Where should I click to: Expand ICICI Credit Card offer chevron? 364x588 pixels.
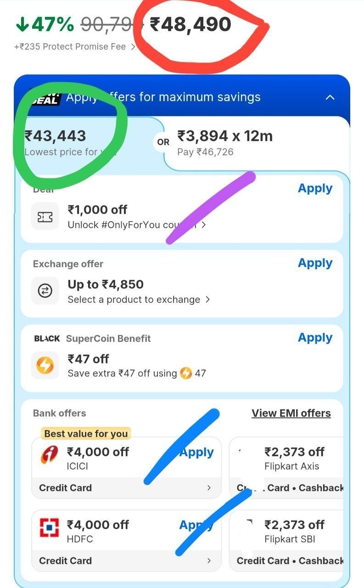[x=209, y=488]
